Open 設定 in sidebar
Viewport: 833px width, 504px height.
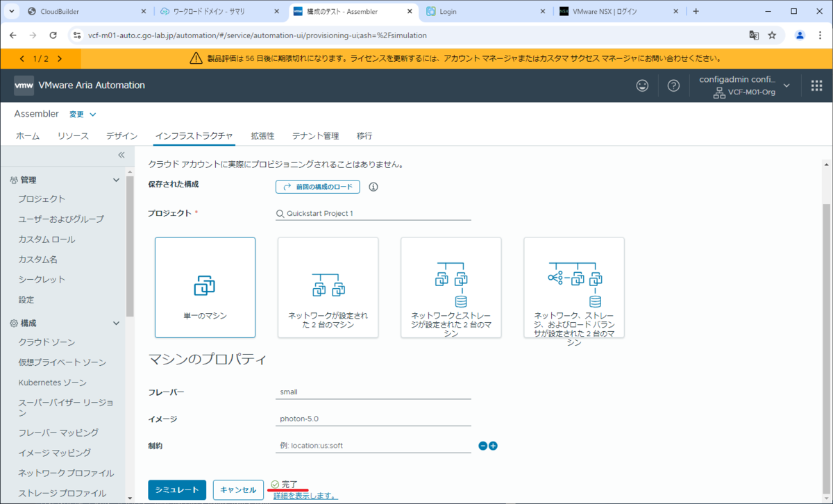pos(26,300)
